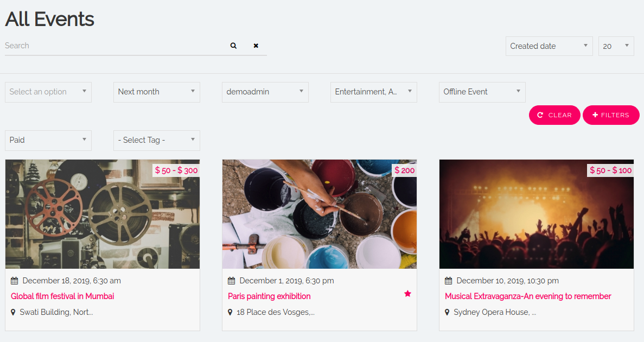Open the Select Tag dropdown
Screen dimensions: 644x342
pos(156,140)
